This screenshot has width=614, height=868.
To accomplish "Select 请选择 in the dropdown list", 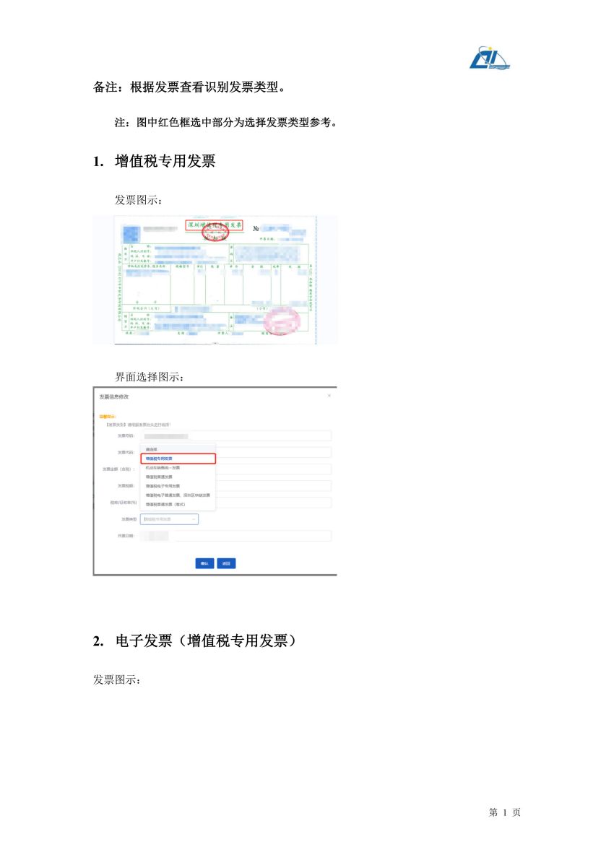I will [x=178, y=449].
